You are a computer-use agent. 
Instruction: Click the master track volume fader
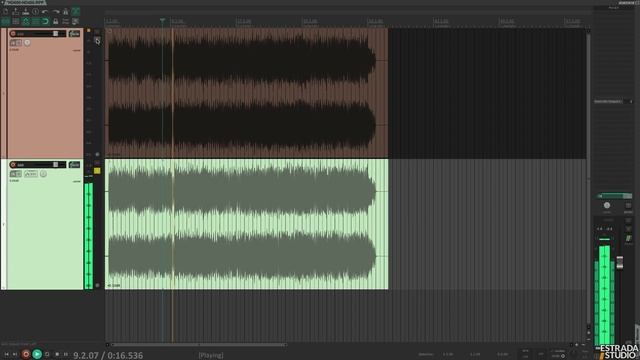click(620, 262)
